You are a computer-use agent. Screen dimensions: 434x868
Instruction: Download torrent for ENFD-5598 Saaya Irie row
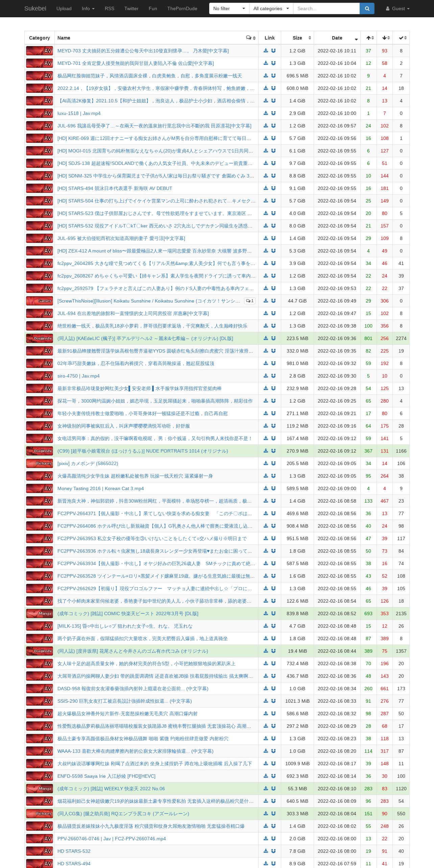pos(266,776)
